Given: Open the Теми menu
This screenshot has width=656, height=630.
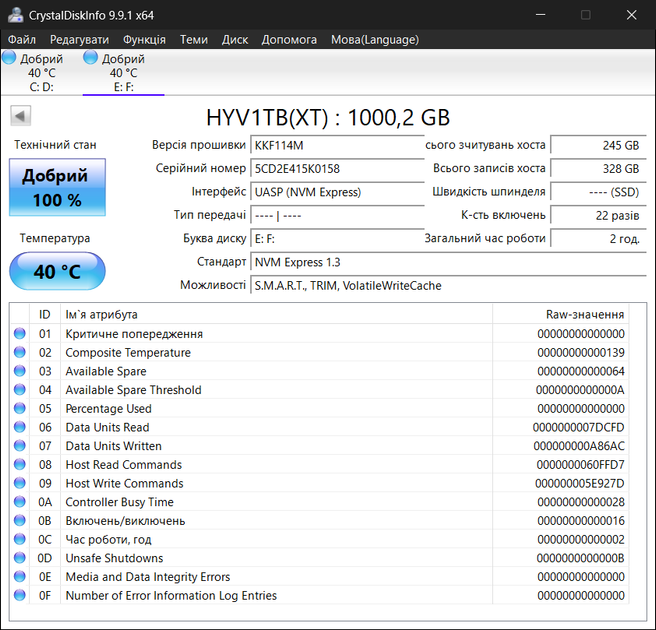Looking at the screenshot, I should coord(194,40).
